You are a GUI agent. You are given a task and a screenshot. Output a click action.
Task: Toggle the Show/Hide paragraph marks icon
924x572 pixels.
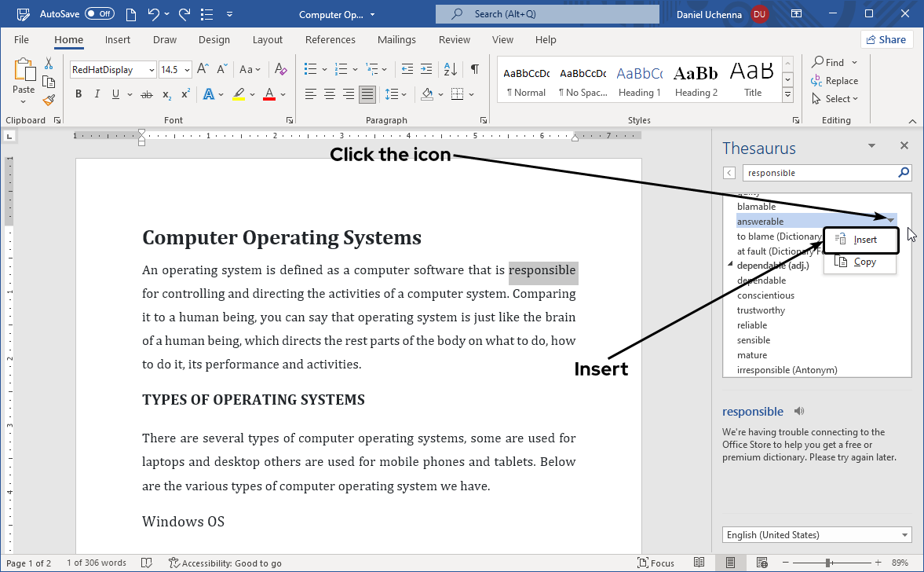[474, 69]
